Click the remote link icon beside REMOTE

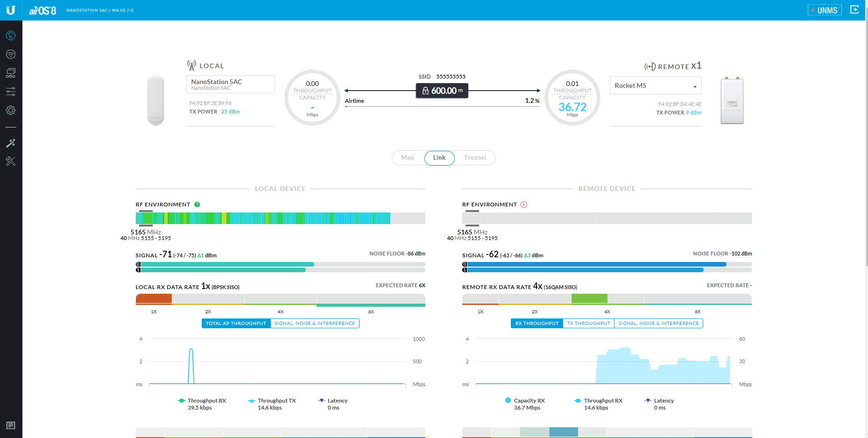[650, 66]
